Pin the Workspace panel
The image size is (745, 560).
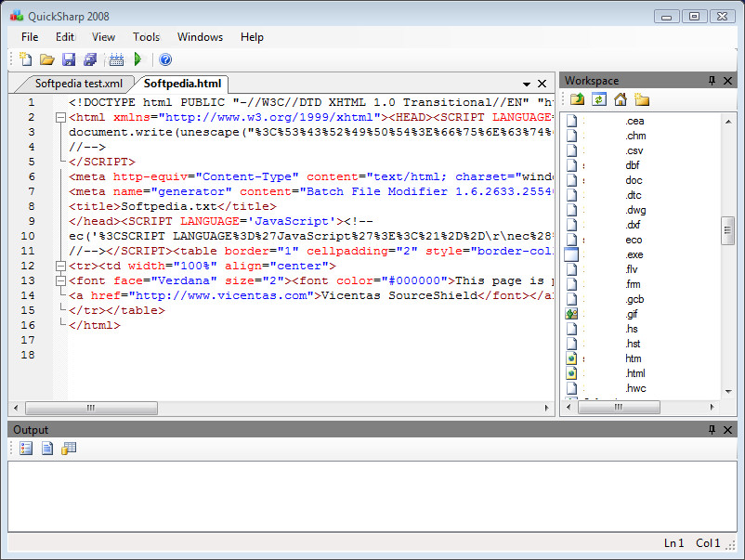pyautogui.click(x=712, y=80)
